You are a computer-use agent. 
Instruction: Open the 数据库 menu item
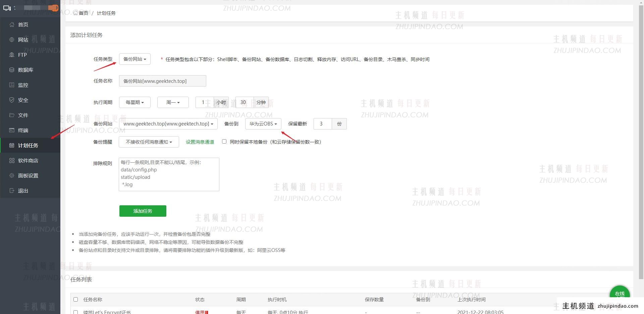coord(30,70)
